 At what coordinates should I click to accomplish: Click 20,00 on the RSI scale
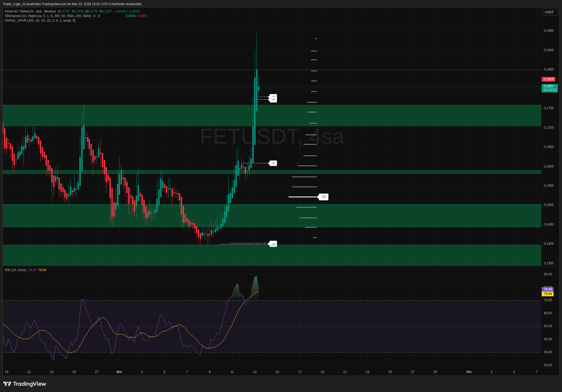[x=548, y=365]
